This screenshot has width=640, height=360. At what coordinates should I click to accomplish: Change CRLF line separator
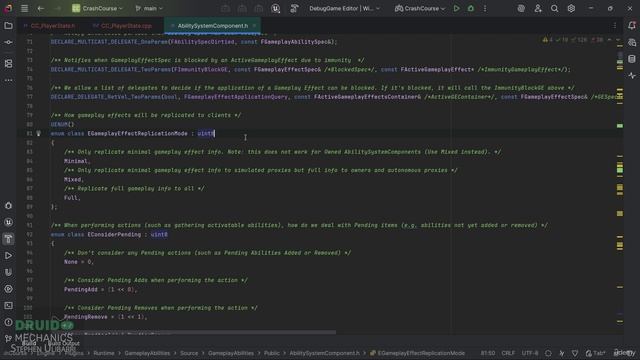(508, 353)
